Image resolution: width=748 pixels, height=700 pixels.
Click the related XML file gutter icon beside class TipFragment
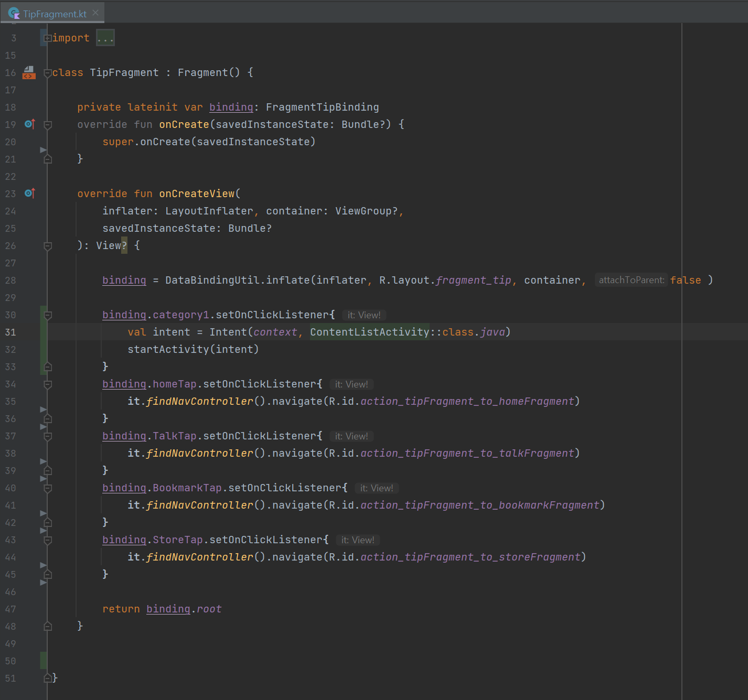pos(29,73)
